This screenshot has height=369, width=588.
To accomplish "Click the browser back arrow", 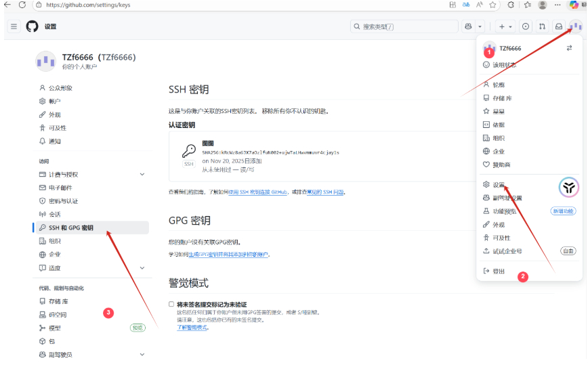I will [x=7, y=5].
